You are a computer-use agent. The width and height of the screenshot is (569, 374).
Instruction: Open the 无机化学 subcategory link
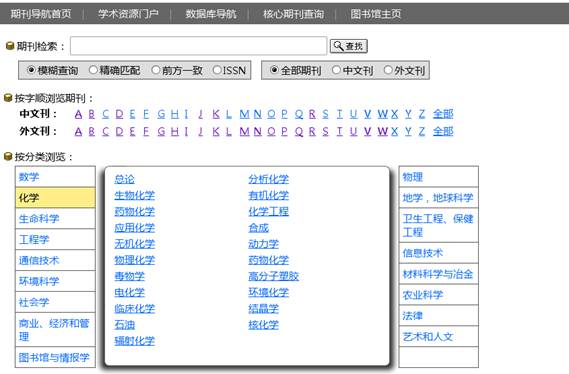[x=135, y=244]
